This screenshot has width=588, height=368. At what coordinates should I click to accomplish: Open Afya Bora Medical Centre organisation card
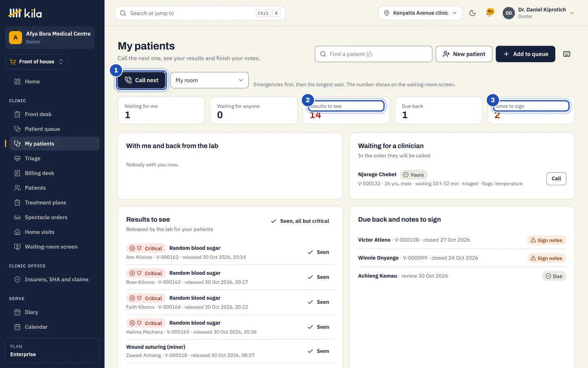50,38
